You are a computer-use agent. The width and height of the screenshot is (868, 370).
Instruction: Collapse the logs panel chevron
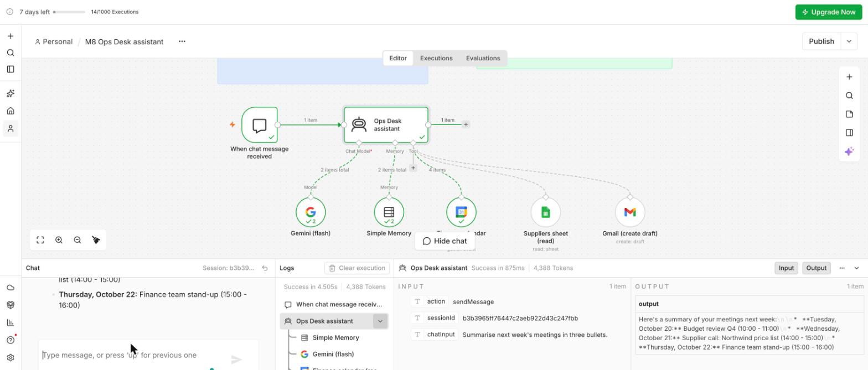[856, 268]
